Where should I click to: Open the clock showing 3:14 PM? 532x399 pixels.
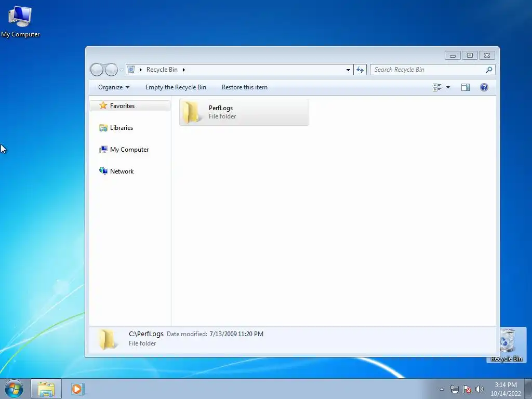coord(506,389)
